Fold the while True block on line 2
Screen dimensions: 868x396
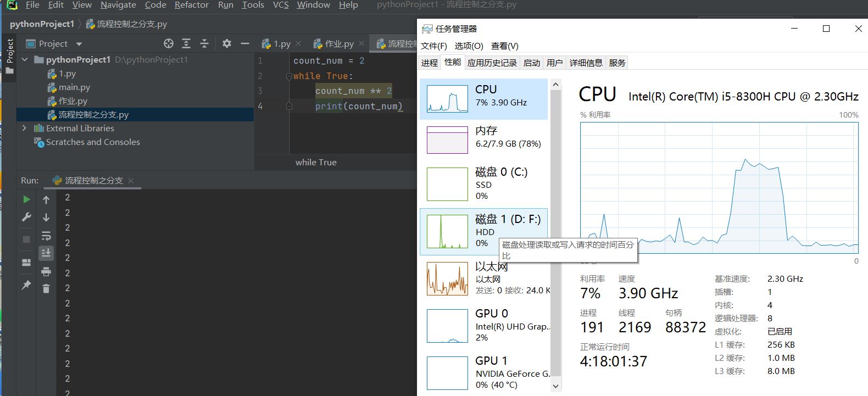tap(289, 76)
